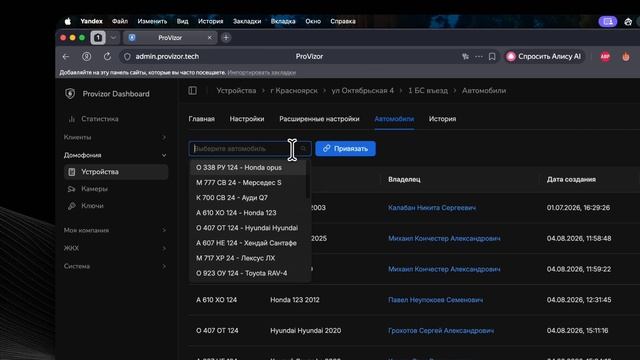Viewport: 640px width, 360px height.
Task: Close the ProVizor tab
Action: [209, 38]
